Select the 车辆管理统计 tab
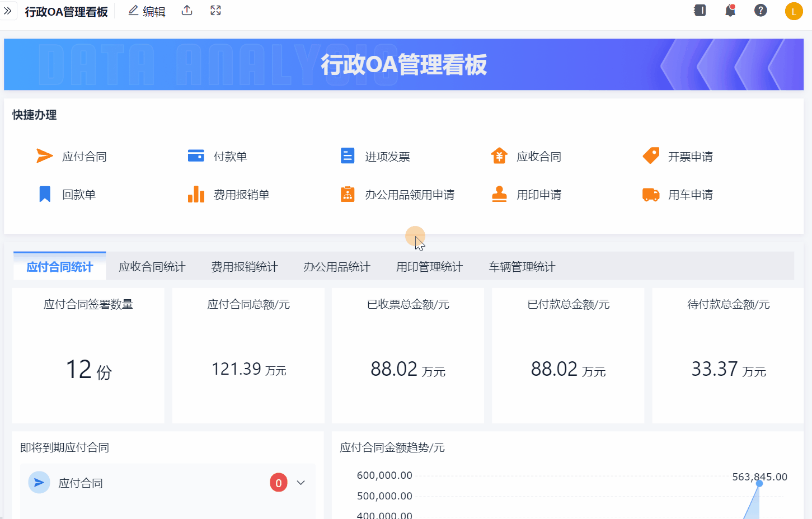The height and width of the screenshot is (519, 812). click(x=522, y=267)
